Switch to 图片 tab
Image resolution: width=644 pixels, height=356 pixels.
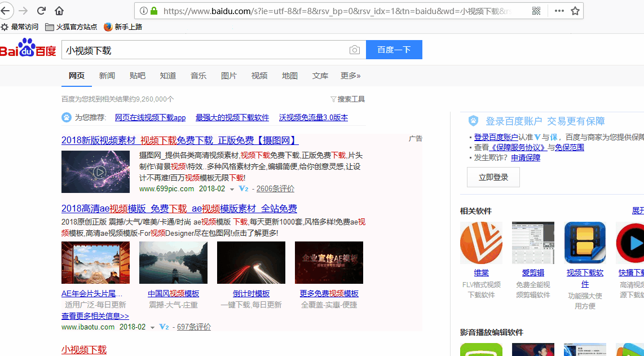pos(229,76)
